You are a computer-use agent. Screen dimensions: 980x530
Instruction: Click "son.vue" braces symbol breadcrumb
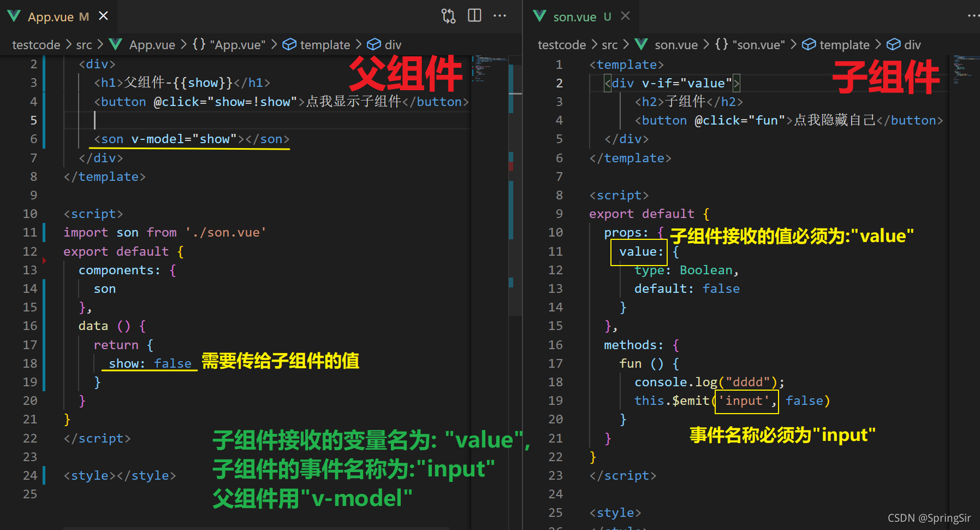tap(750, 45)
